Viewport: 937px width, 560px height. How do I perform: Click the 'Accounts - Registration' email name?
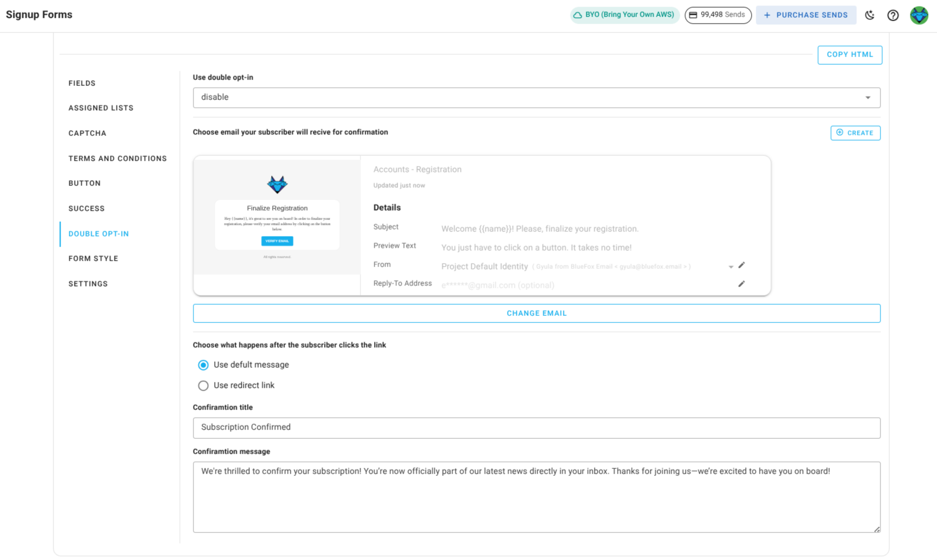[417, 169]
